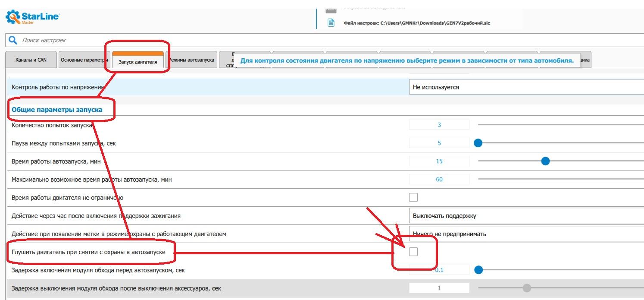
Task: Click the Пауза между попытками запуска slider handle
Action: (x=478, y=143)
